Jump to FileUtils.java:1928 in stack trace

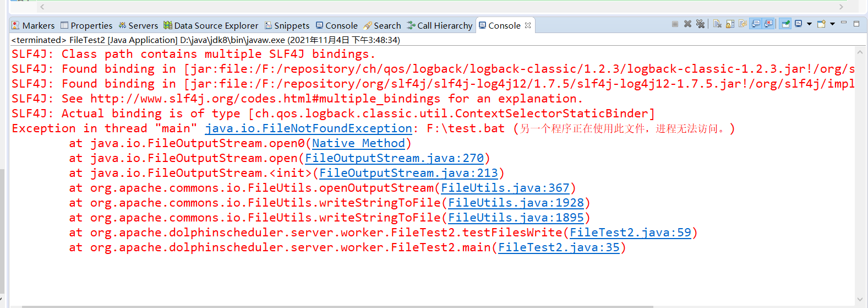[516, 203]
